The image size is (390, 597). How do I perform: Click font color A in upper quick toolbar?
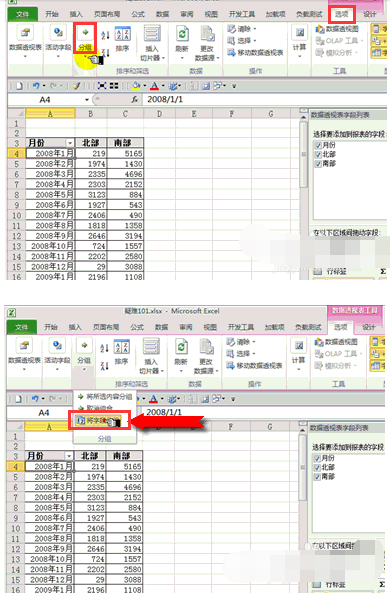coord(154,86)
